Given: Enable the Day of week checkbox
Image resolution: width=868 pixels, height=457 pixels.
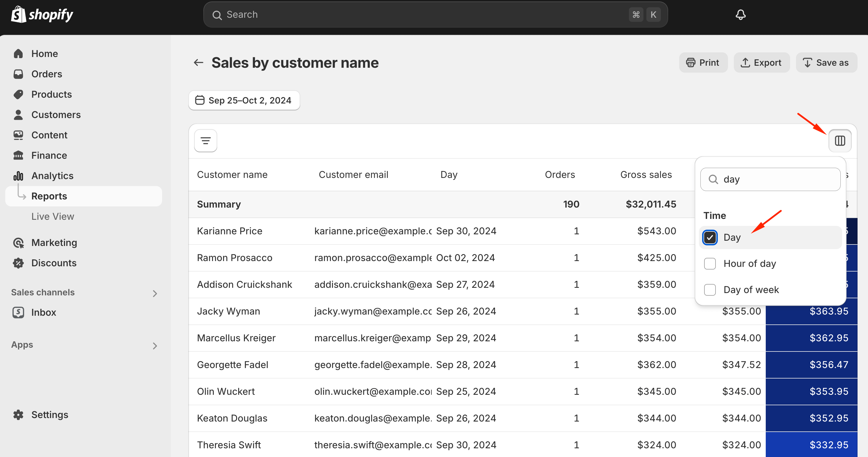Looking at the screenshot, I should (x=710, y=290).
